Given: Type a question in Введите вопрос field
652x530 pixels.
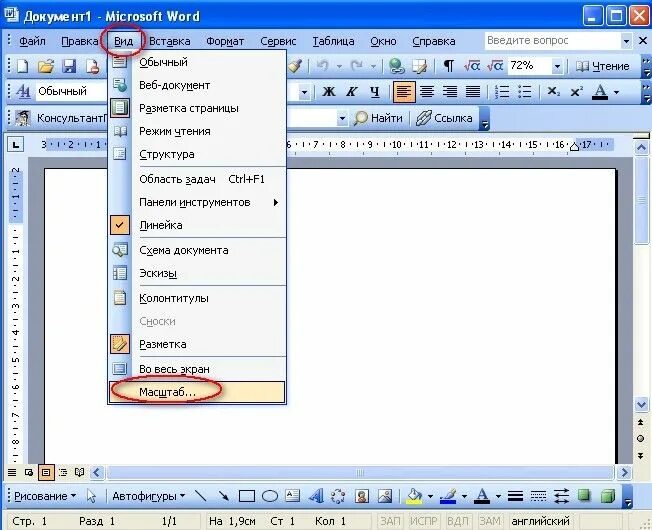Looking at the screenshot, I should point(552,41).
